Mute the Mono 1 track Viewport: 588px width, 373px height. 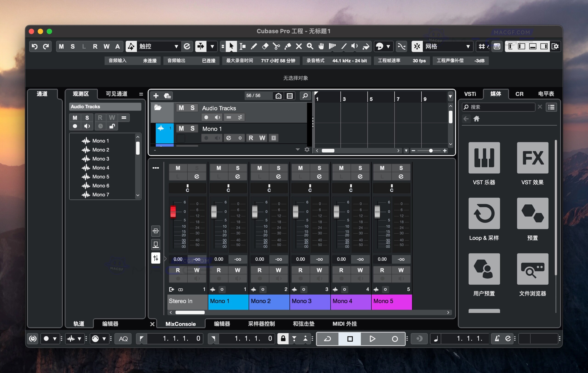coord(181,128)
